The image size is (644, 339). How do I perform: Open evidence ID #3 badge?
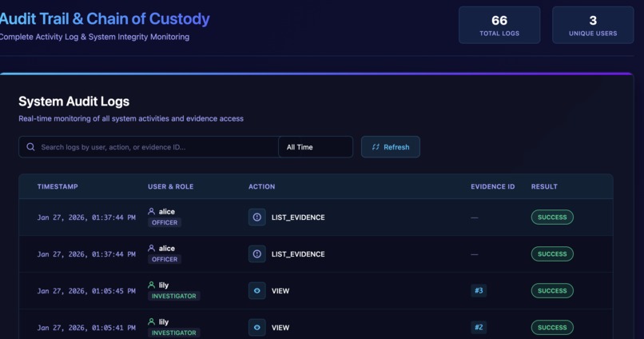click(x=479, y=290)
